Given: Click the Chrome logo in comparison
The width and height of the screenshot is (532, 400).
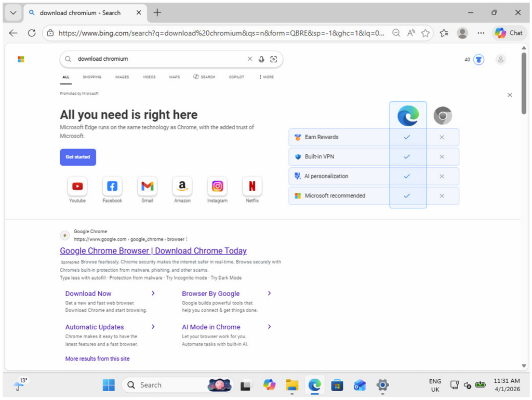Looking at the screenshot, I should (443, 116).
